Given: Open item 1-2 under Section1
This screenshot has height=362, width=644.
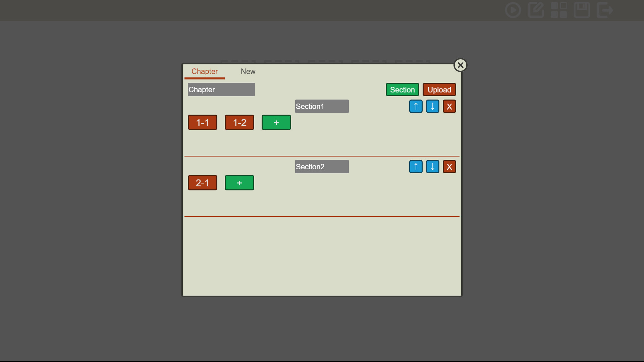Looking at the screenshot, I should click(239, 122).
